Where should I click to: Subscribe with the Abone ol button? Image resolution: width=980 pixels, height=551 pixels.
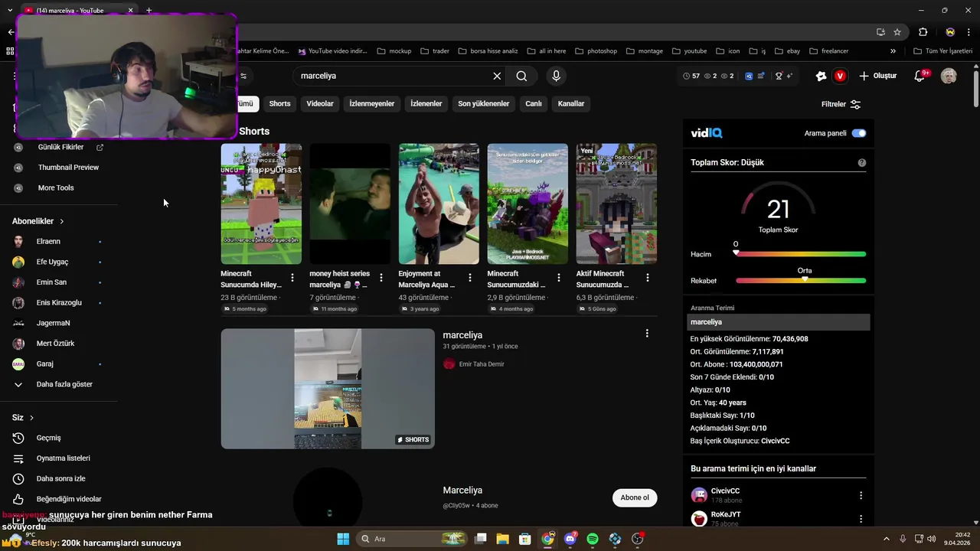(x=635, y=497)
